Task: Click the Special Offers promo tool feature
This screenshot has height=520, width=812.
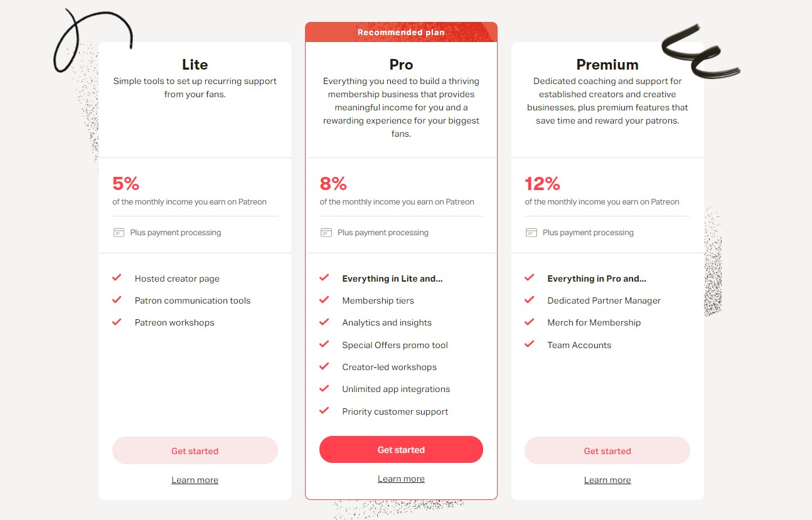Action: click(395, 345)
